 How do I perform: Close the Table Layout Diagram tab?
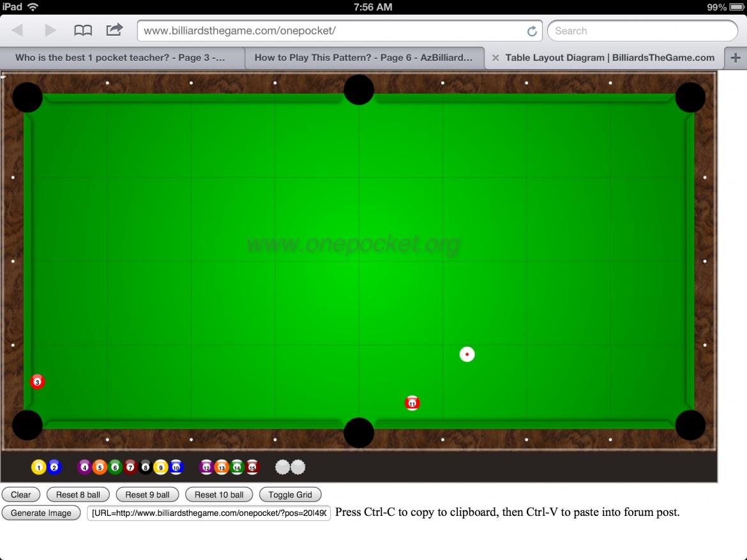(x=495, y=58)
